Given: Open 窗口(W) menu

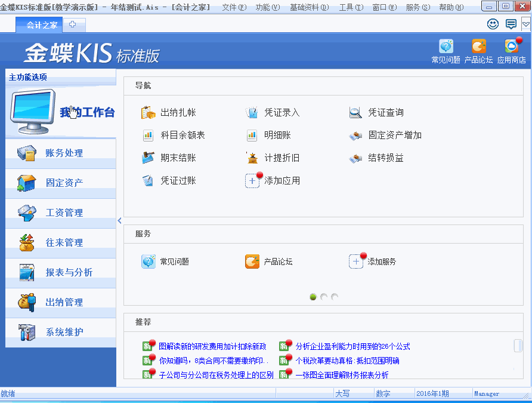Looking at the screenshot, I should click(385, 7).
